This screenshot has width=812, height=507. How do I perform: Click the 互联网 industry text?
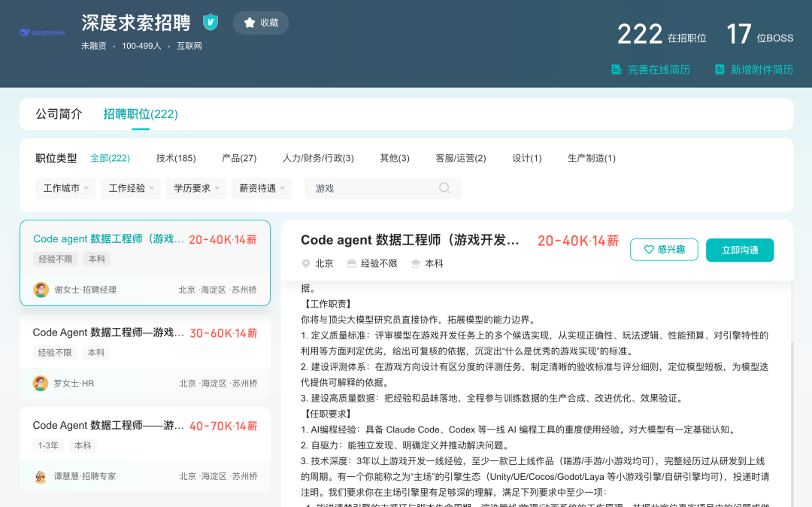(189, 46)
